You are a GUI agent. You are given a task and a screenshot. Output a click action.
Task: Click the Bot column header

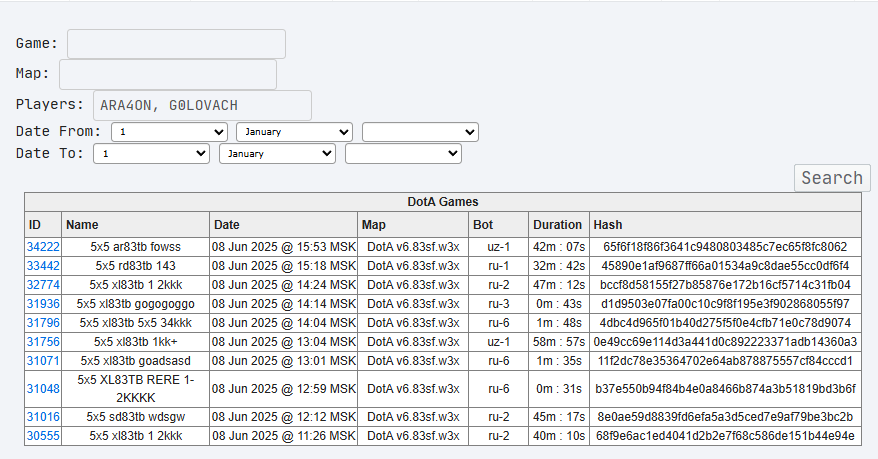click(498, 225)
